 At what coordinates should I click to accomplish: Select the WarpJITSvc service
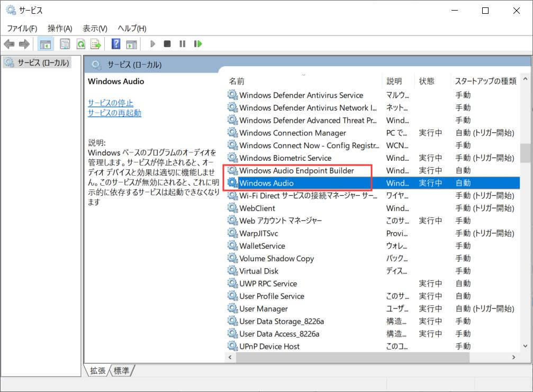tap(259, 233)
